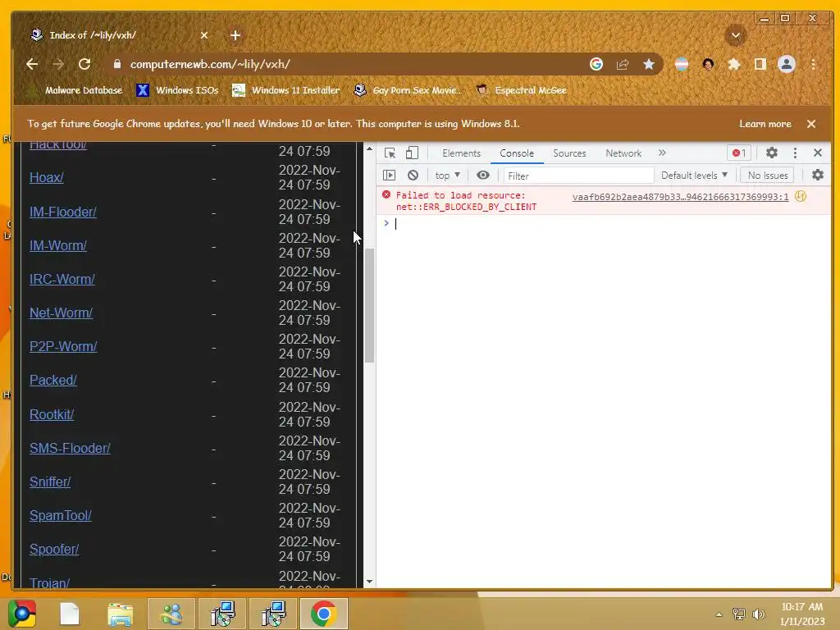The width and height of the screenshot is (840, 630).
Task: Open the Net-Worm/ directory
Action: pos(61,313)
